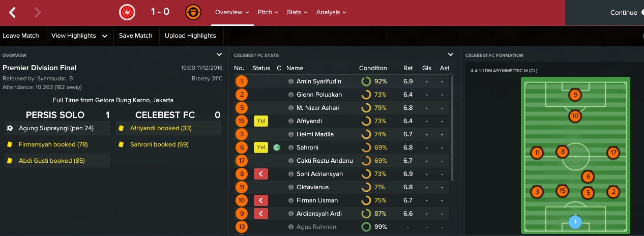The image size is (644, 236).
Task: Click the Persis Solo red club badge
Action: pos(126,12)
